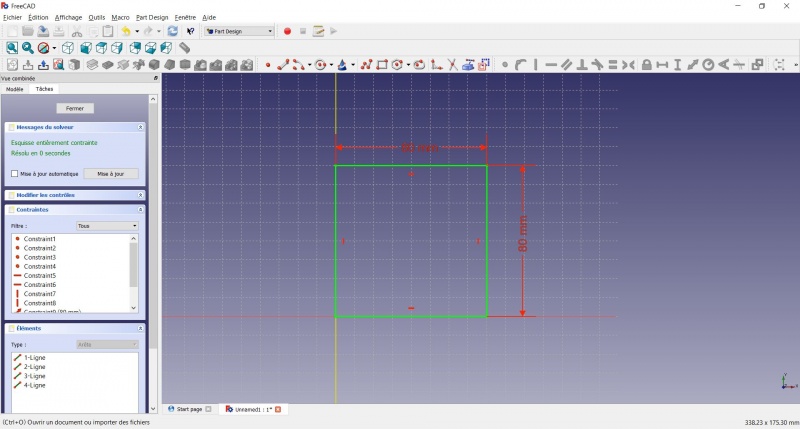The height and width of the screenshot is (429, 800).
Task: Select the Trim edge scissors tool
Action: [452, 65]
